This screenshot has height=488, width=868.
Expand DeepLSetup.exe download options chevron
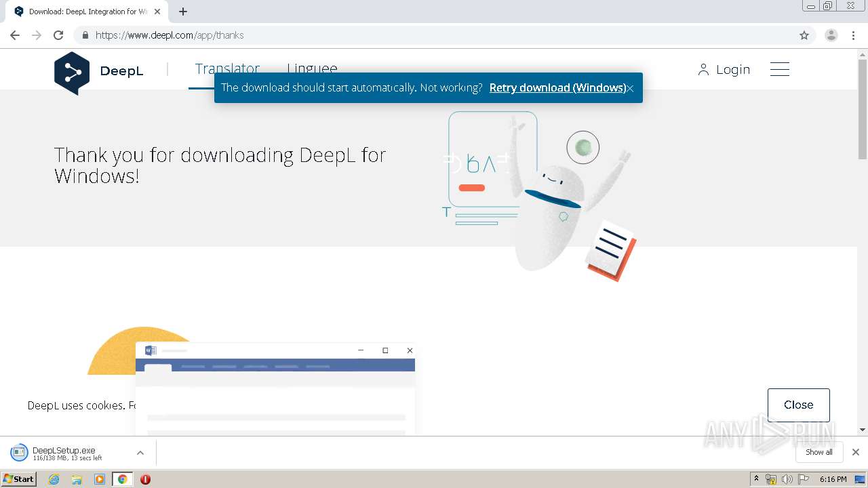140,453
